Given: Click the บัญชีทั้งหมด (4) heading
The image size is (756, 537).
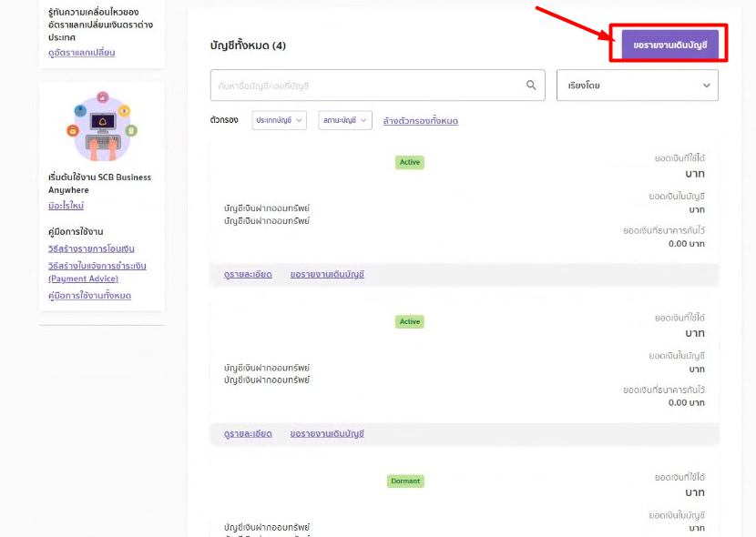Looking at the screenshot, I should point(248,46).
